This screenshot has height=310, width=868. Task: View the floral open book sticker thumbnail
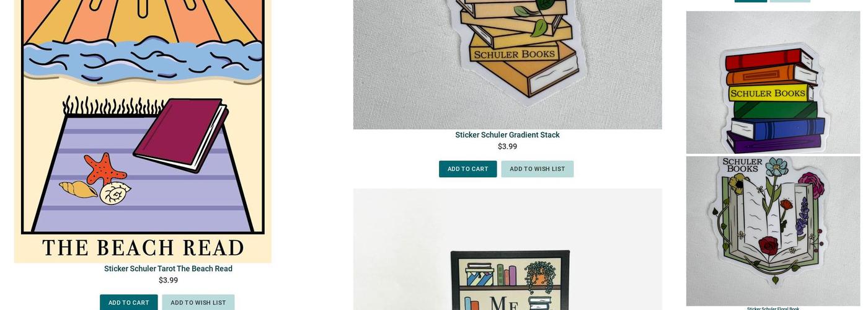click(773, 231)
